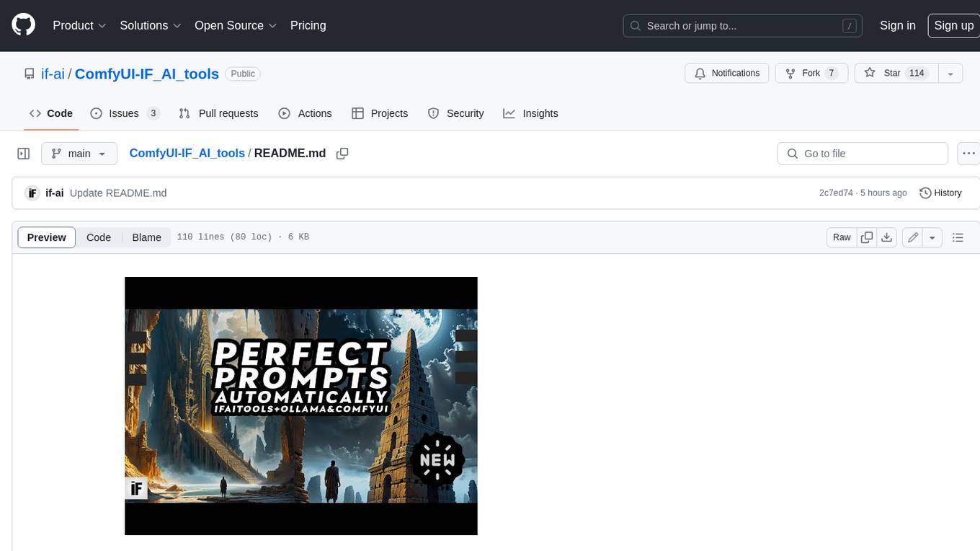Download the raw README file
The width and height of the screenshot is (980, 551).
(x=887, y=237)
